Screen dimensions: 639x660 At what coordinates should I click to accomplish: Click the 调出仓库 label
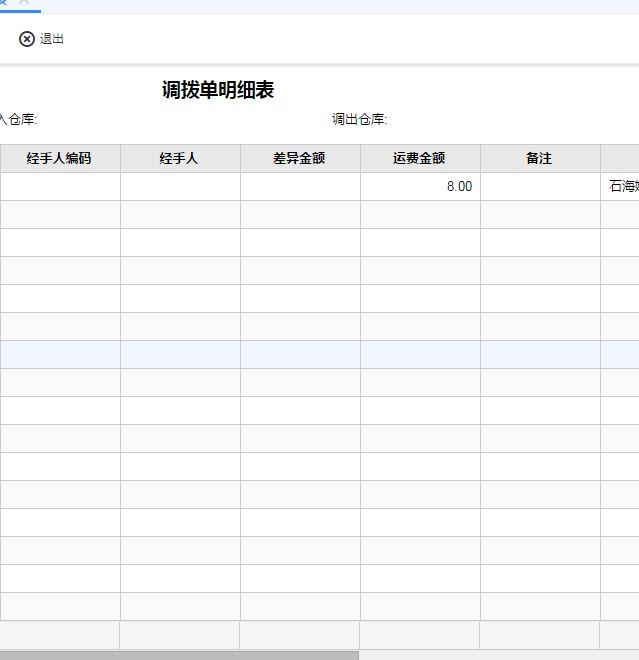359,120
